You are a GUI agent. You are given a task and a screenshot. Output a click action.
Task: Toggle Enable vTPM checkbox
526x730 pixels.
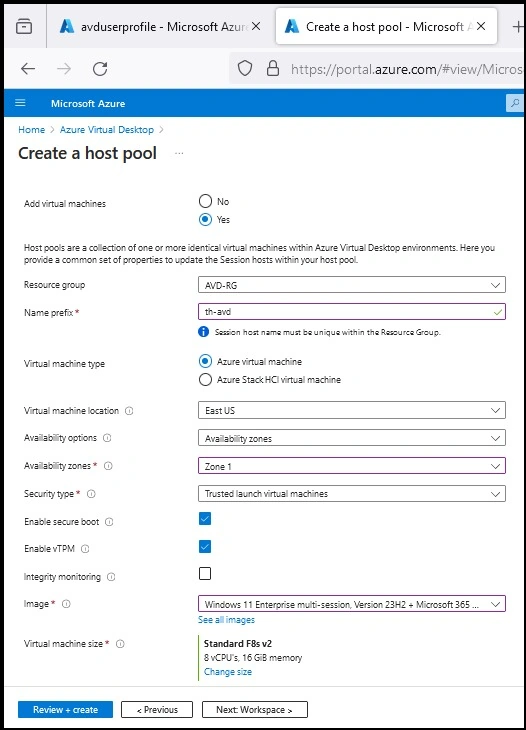tap(205, 546)
